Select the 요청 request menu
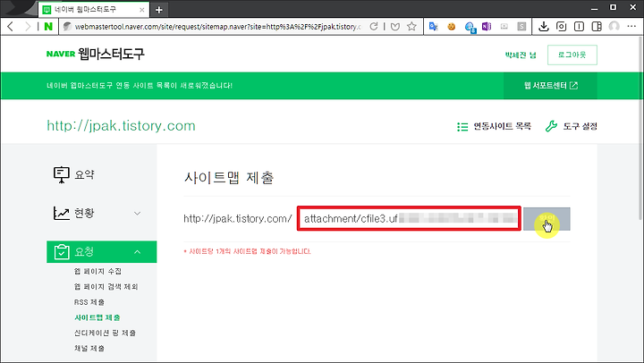 (101, 252)
